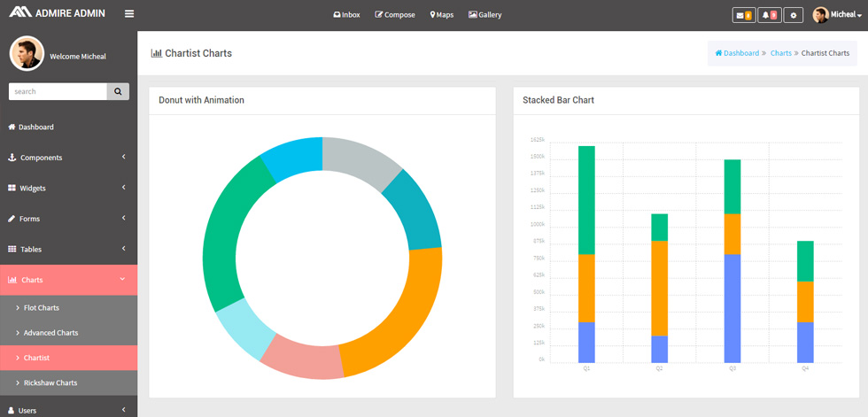Click the Admire Admin logo
The image size is (868, 417).
coord(57,12)
